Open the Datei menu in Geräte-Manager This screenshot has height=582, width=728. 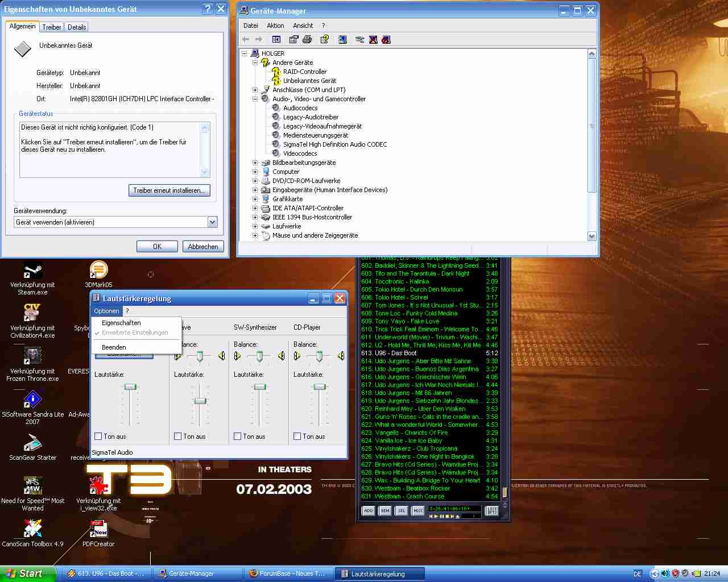(x=251, y=26)
